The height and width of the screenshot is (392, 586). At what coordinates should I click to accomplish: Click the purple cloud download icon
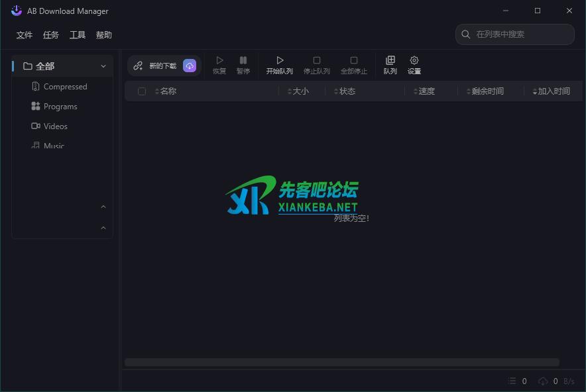tap(190, 66)
